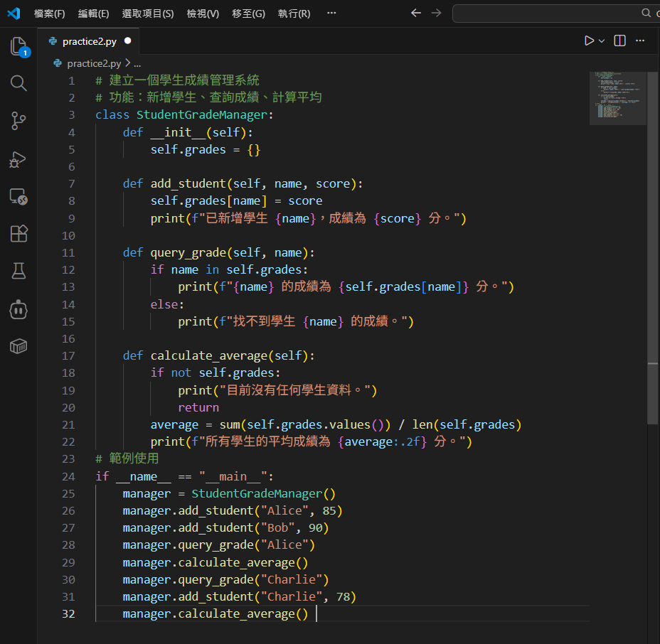Go back with the left arrow button

[416, 14]
